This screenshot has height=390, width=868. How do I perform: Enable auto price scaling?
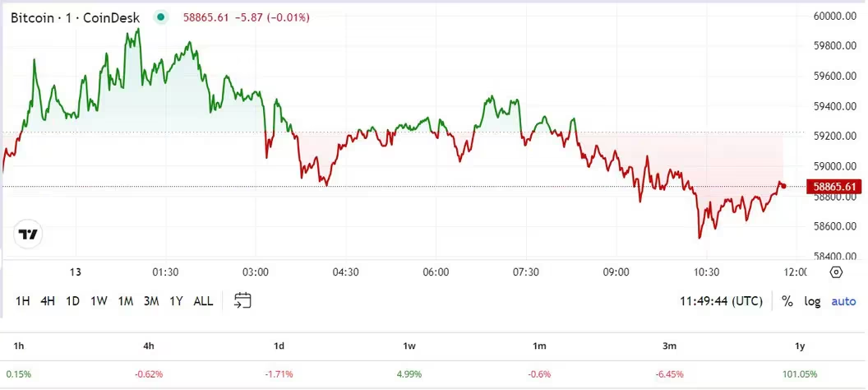pyautogui.click(x=843, y=301)
